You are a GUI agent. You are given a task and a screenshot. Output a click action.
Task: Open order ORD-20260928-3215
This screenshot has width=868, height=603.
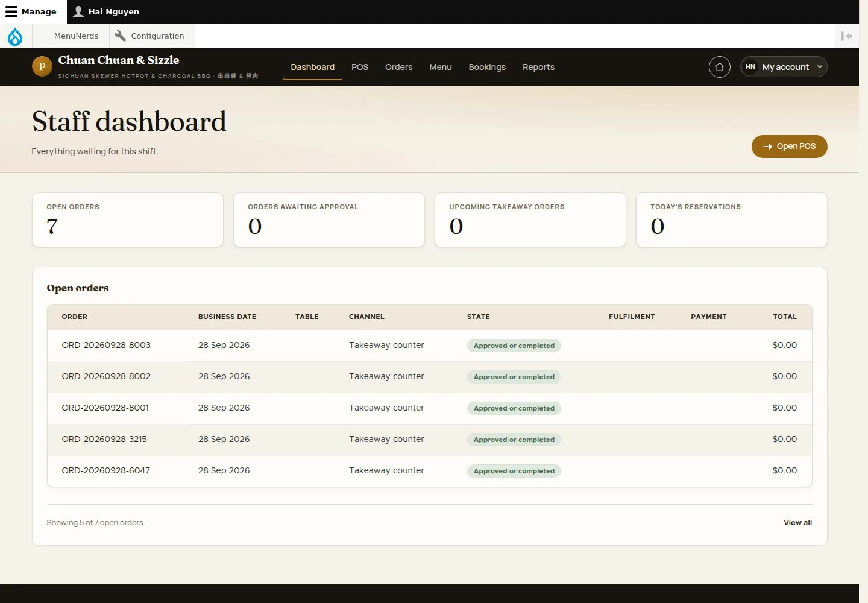coord(104,439)
